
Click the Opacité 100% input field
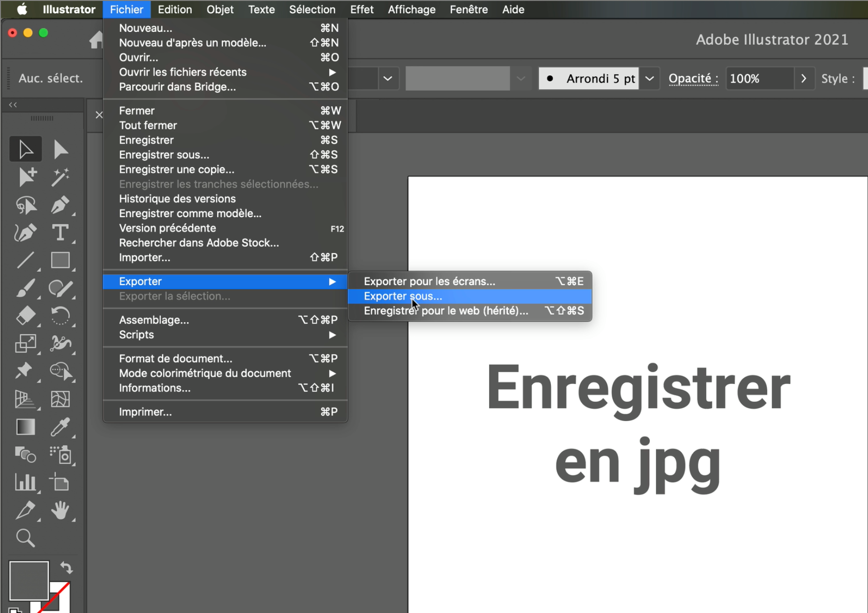point(759,78)
